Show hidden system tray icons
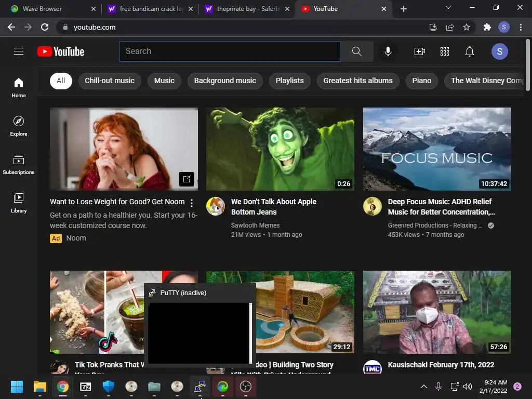The image size is (532, 399). (x=424, y=387)
